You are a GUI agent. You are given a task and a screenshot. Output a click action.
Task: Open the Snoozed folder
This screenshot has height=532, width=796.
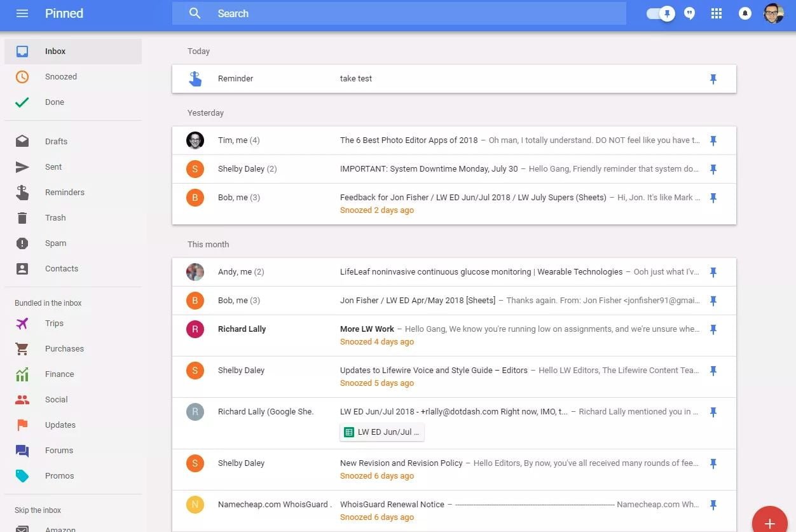[60, 77]
